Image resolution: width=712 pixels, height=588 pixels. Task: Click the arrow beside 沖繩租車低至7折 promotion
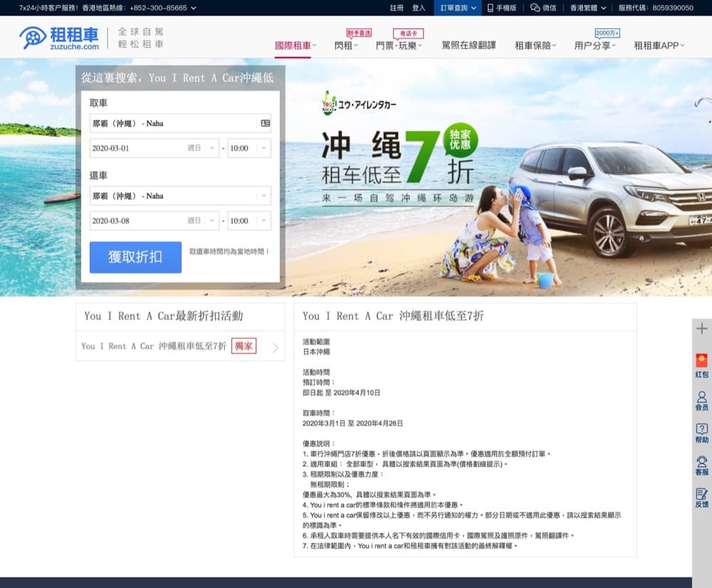click(x=275, y=347)
